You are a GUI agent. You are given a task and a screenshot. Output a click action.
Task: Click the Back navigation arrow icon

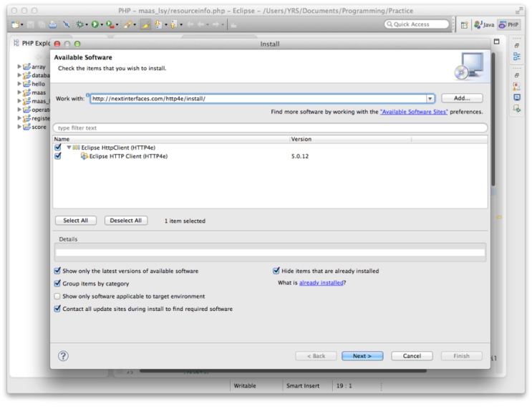[x=200, y=24]
